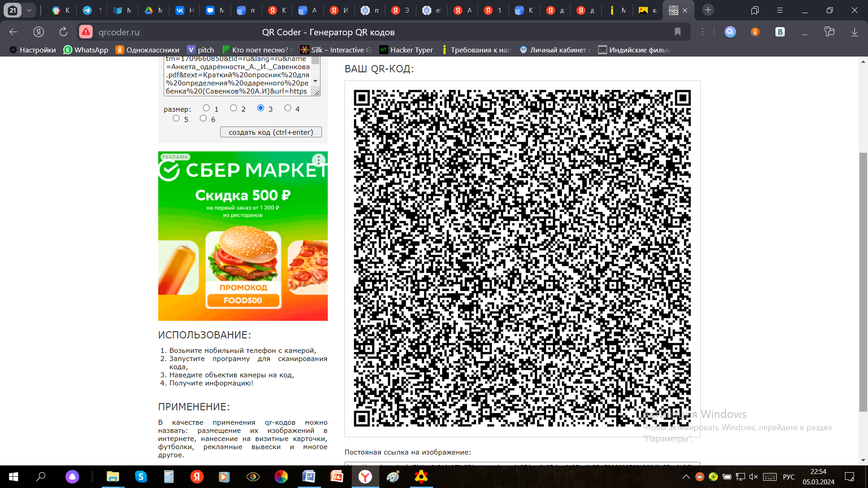Go back with the browser back arrow
This screenshot has height=488, width=868.
coord(13,32)
